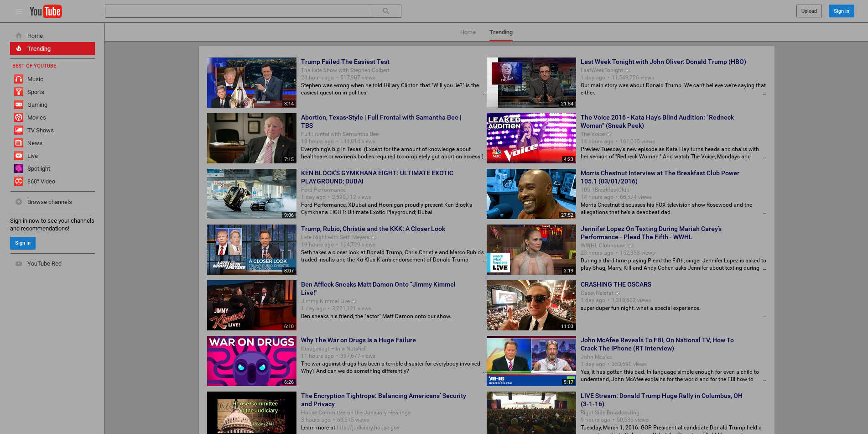The height and width of the screenshot is (434, 868).
Task: Open the Leaked Audition Voice thumbnail
Action: click(531, 138)
